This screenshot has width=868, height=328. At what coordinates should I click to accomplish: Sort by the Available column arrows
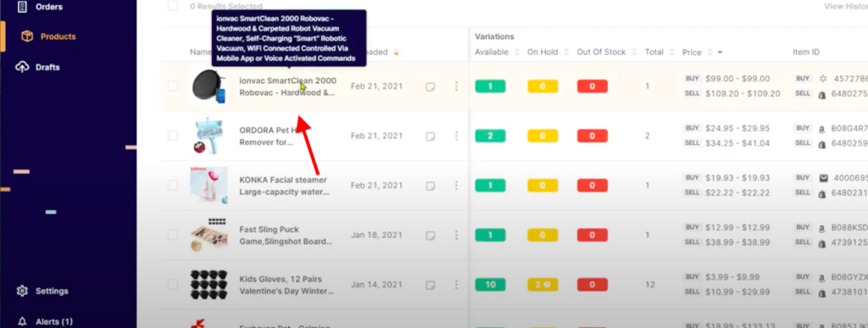(517, 52)
